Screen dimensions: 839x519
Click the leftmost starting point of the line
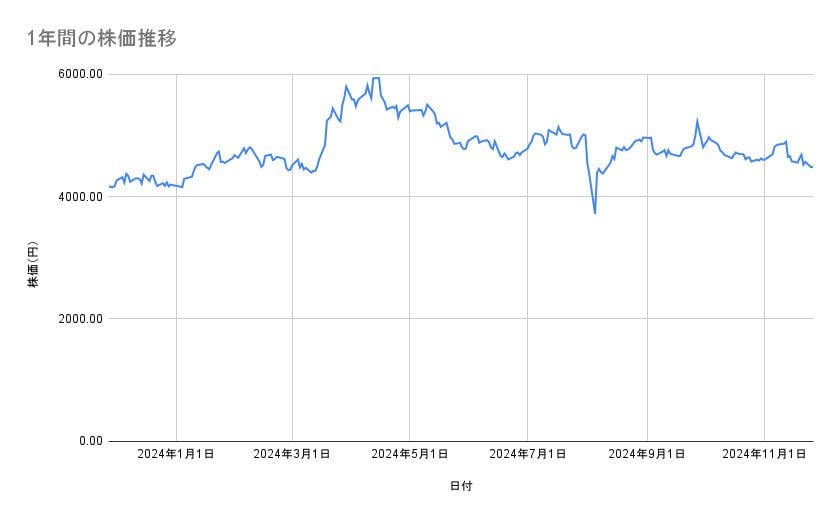pyautogui.click(x=109, y=186)
